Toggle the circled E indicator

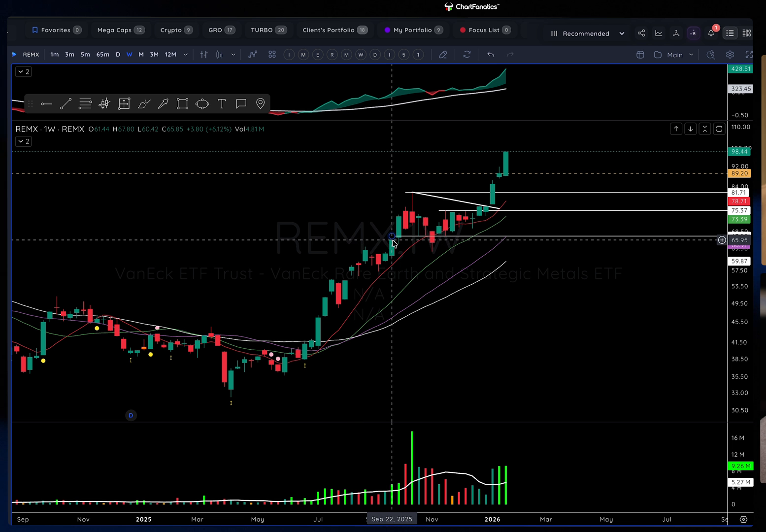(x=318, y=55)
